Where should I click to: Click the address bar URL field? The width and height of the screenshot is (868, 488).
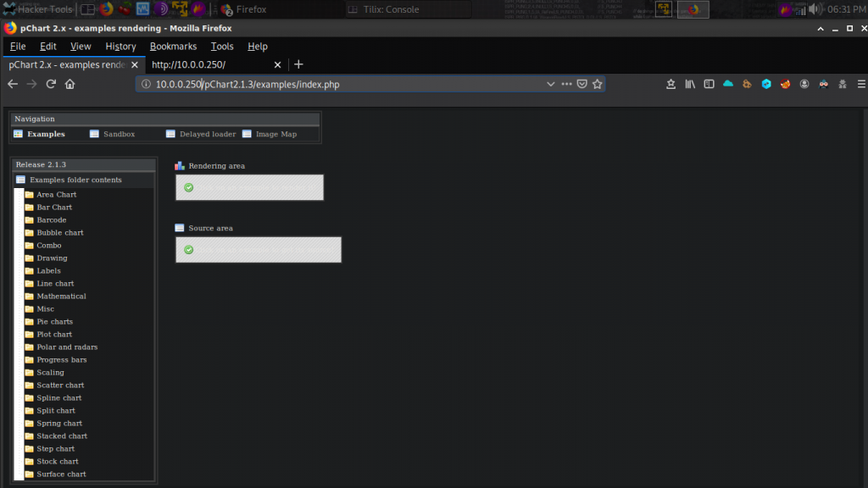tap(339, 84)
